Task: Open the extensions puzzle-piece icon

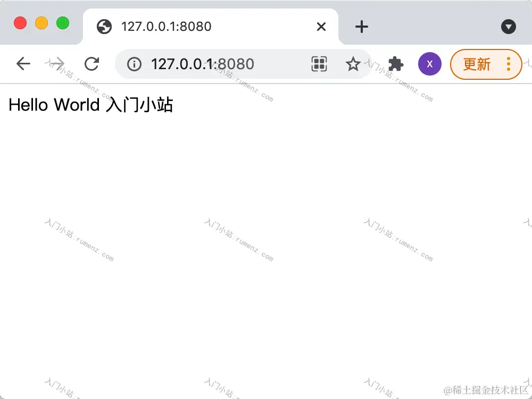Action: point(396,64)
